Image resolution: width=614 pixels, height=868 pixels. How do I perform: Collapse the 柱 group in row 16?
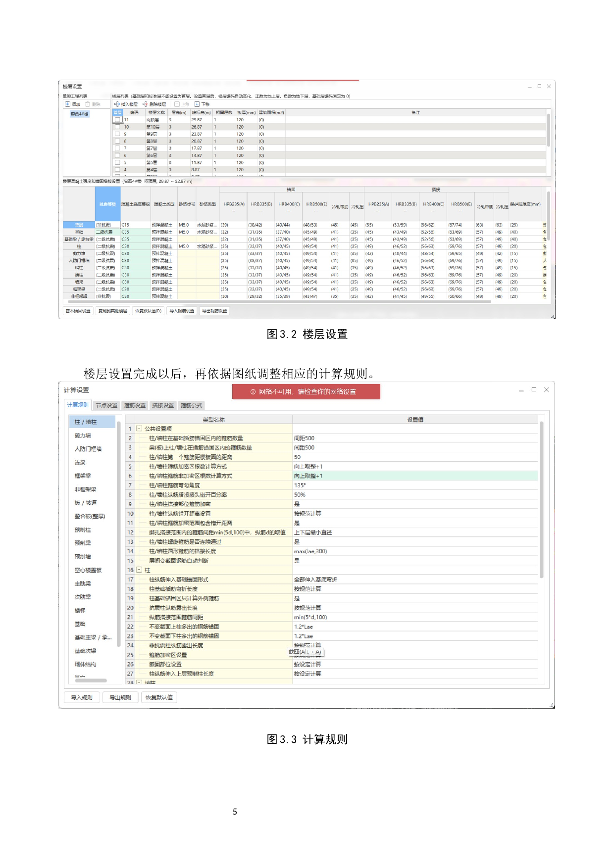pyautogui.click(x=139, y=570)
